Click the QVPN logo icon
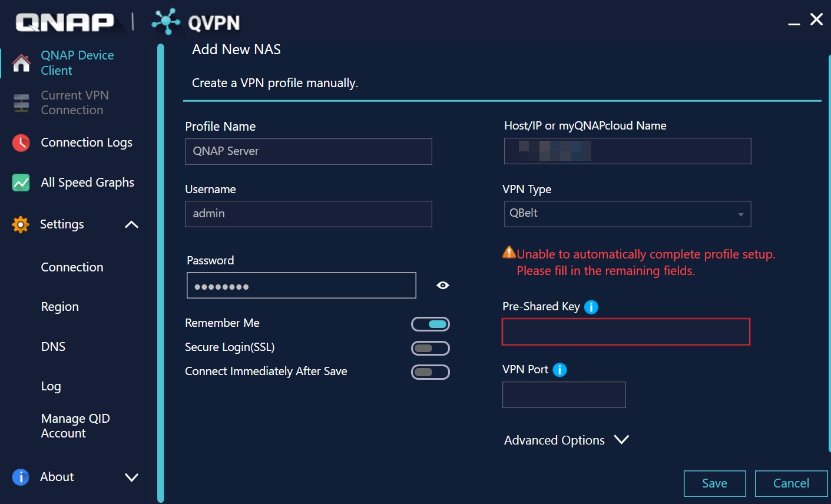The height and width of the screenshot is (504, 831). tap(166, 22)
